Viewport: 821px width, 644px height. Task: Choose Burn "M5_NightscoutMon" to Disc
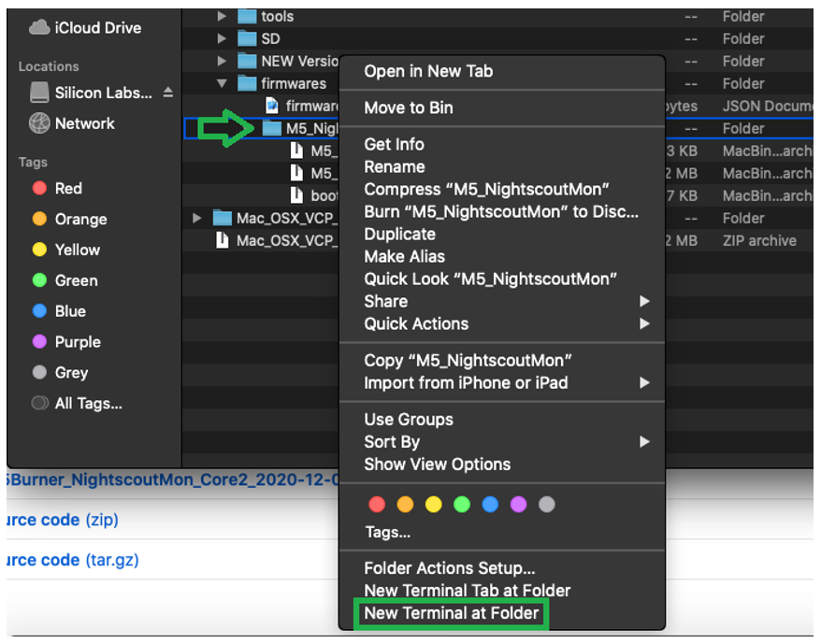pyautogui.click(x=502, y=212)
